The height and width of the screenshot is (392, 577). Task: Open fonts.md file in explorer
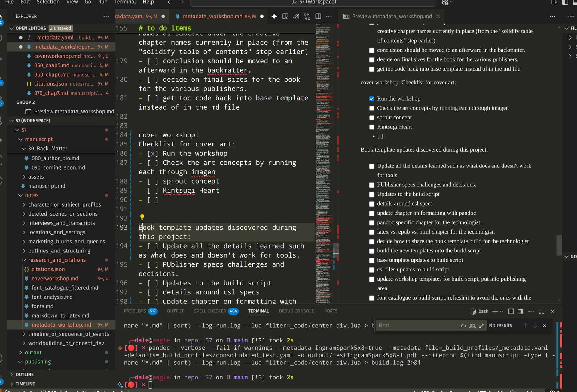42,306
